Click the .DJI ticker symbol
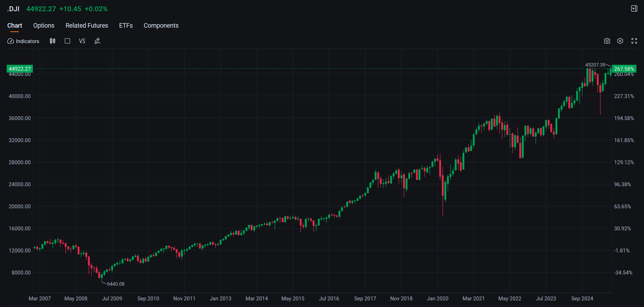Viewport: 644px width, 307px height. [13, 9]
